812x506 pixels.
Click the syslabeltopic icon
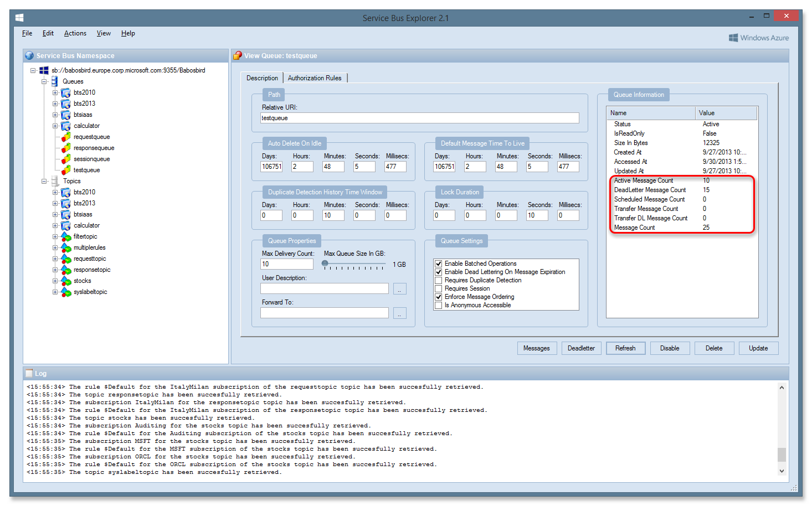point(66,292)
